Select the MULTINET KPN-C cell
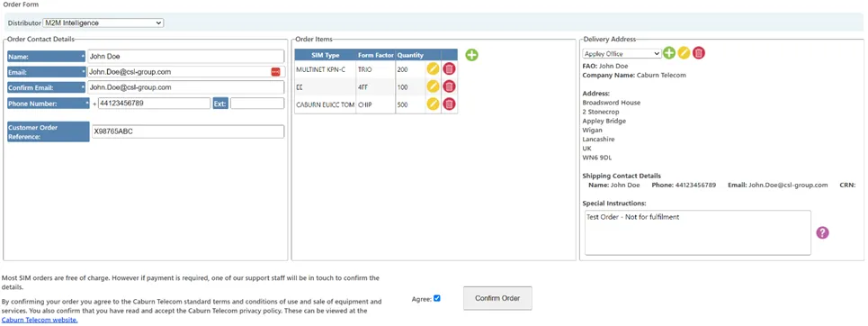The height and width of the screenshot is (326, 868). click(x=326, y=69)
